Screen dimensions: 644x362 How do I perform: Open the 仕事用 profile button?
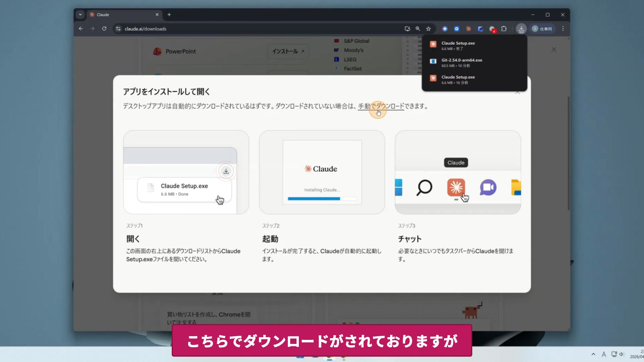(542, 29)
